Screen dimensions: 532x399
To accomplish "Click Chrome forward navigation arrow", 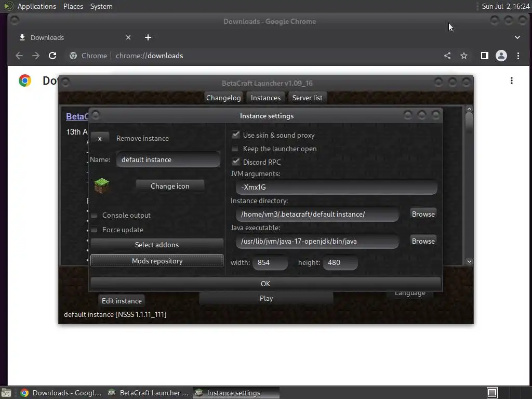I will click(x=36, y=56).
